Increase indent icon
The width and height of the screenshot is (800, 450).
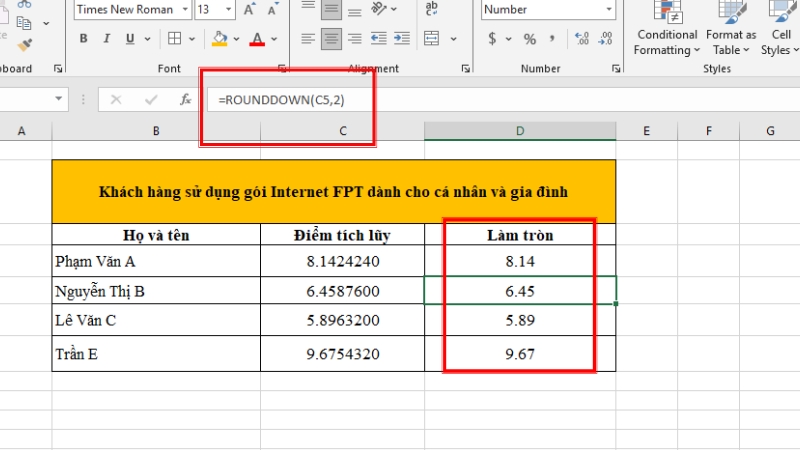pos(402,39)
